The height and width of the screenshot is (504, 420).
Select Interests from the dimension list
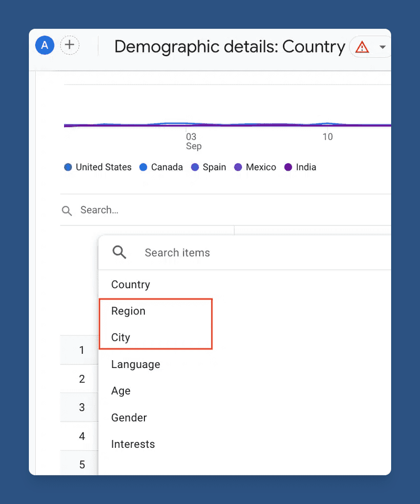coord(133,444)
